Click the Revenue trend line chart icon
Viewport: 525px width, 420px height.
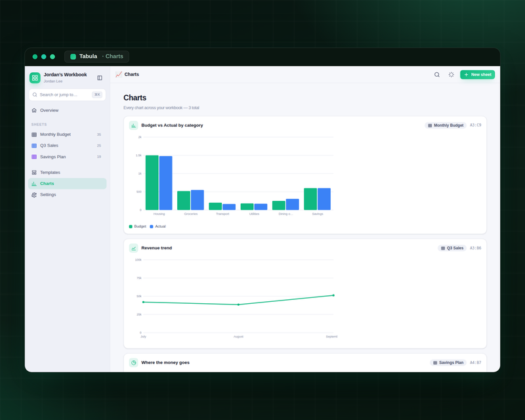(134, 248)
